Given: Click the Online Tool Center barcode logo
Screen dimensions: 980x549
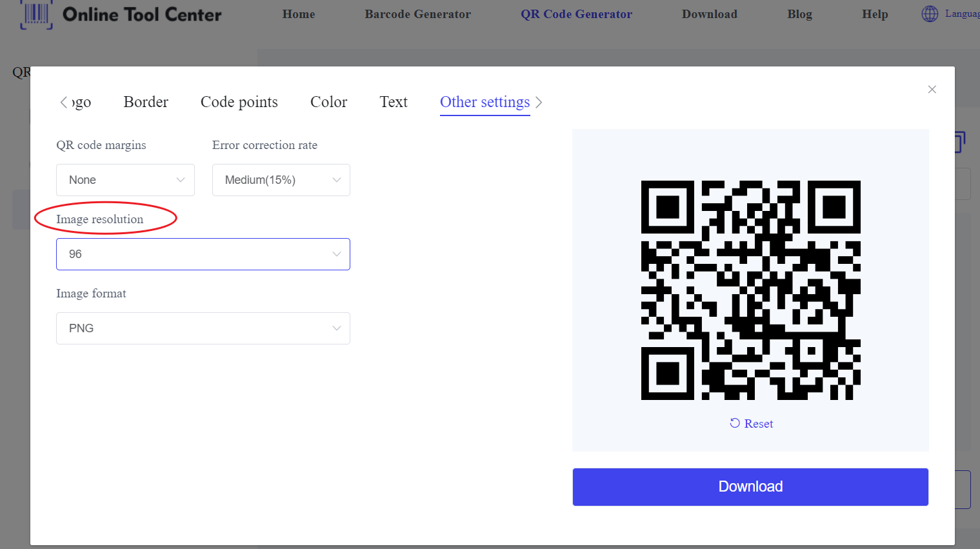Looking at the screenshot, I should pos(36,14).
